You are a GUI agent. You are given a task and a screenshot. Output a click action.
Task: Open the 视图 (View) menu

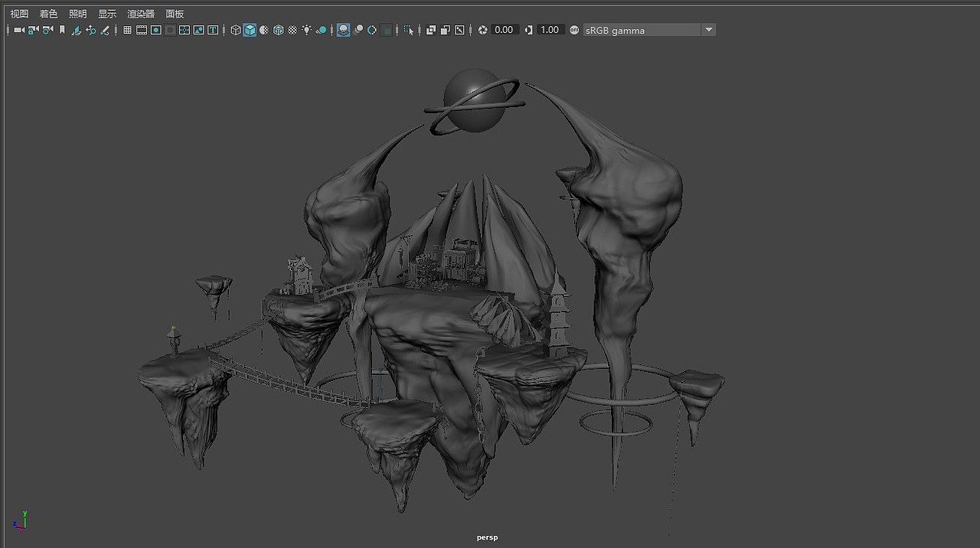point(19,14)
